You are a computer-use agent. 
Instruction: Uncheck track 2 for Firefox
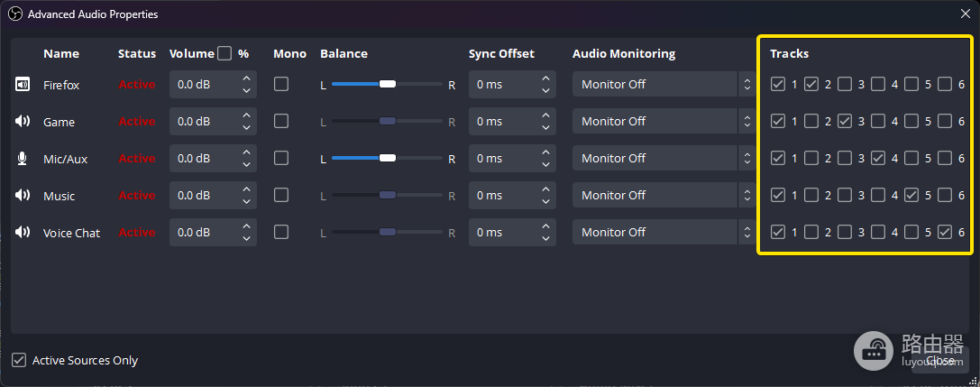point(811,84)
